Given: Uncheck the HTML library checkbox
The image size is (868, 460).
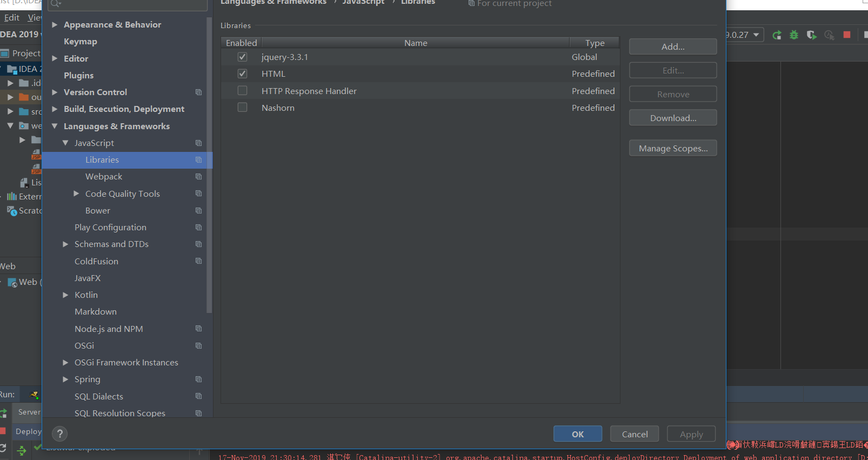Looking at the screenshot, I should coord(242,74).
